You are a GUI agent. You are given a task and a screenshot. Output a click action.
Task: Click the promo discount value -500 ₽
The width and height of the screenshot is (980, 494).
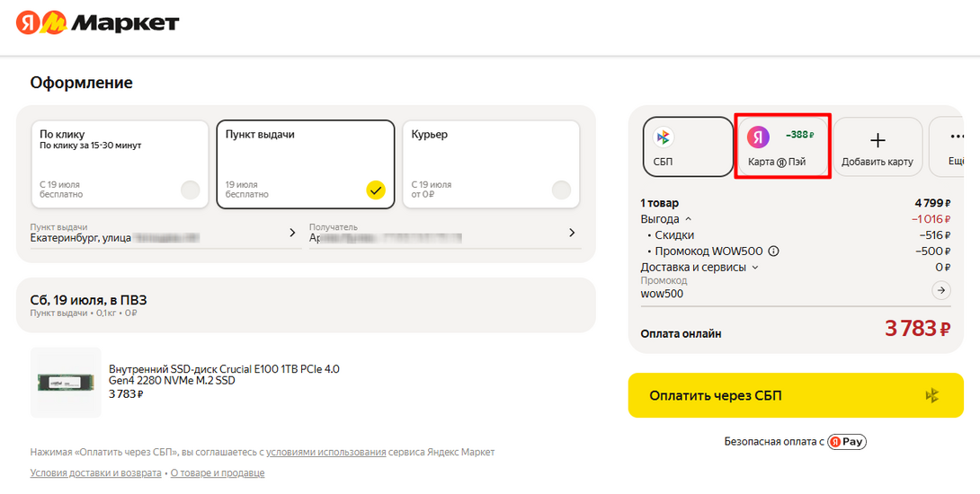pyautogui.click(x=933, y=251)
